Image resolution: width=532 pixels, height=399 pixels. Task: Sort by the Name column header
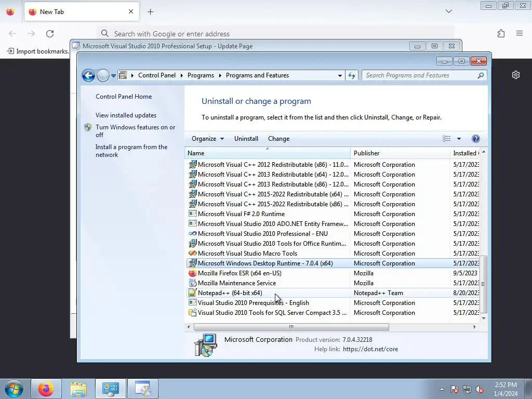tap(268, 153)
